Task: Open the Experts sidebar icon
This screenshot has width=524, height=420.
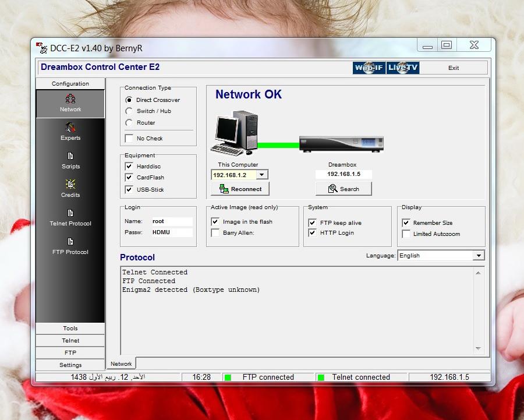Action: [x=70, y=132]
